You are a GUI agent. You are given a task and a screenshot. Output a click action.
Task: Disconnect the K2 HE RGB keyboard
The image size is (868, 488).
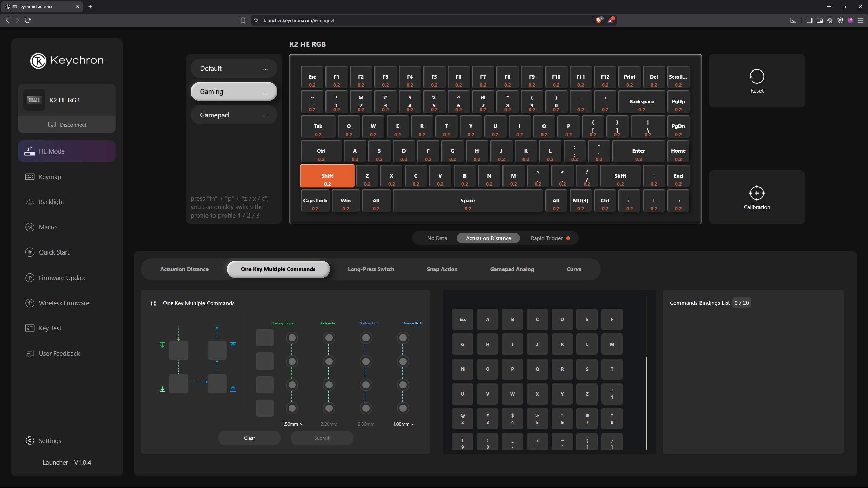click(67, 125)
